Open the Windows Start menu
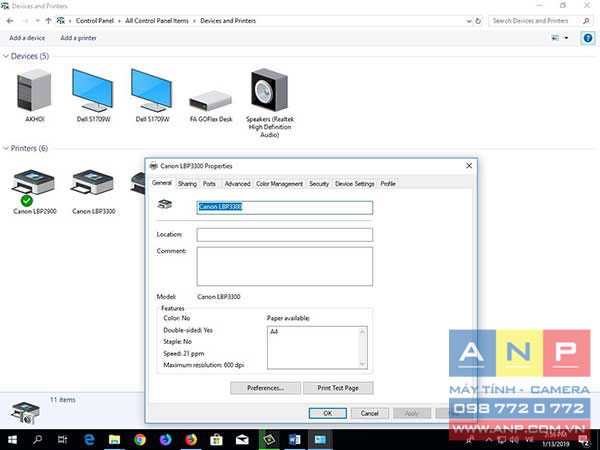Viewport: 600px width, 450px height. coord(12,440)
